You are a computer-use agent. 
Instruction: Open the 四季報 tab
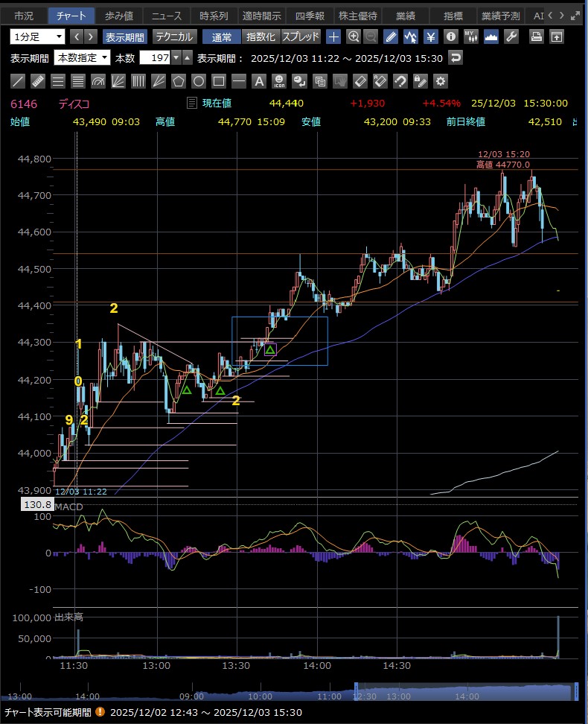click(x=308, y=16)
